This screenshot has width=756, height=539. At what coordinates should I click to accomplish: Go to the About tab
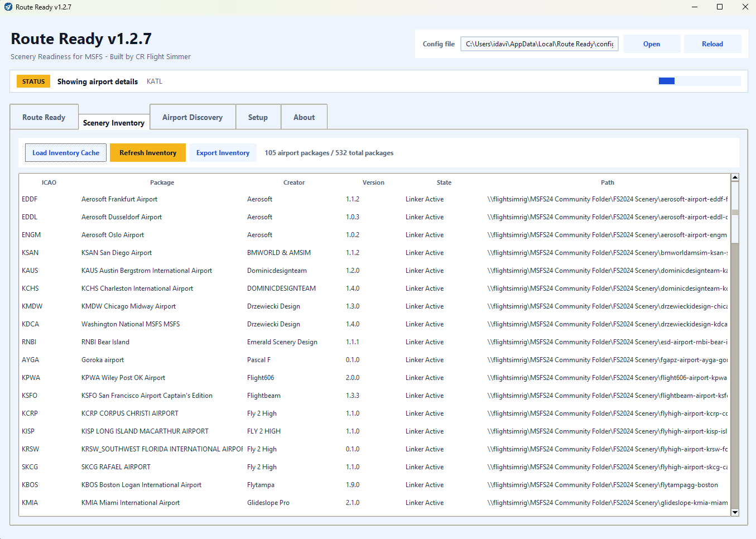pos(304,117)
